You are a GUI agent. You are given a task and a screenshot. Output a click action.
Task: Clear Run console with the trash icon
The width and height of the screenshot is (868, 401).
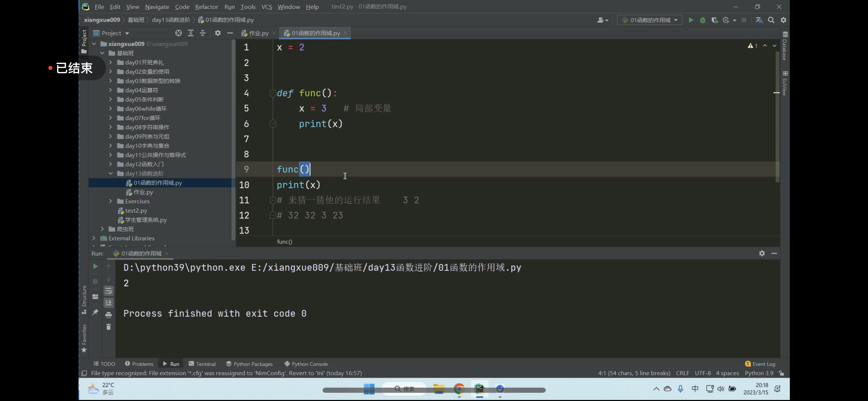[x=109, y=327]
